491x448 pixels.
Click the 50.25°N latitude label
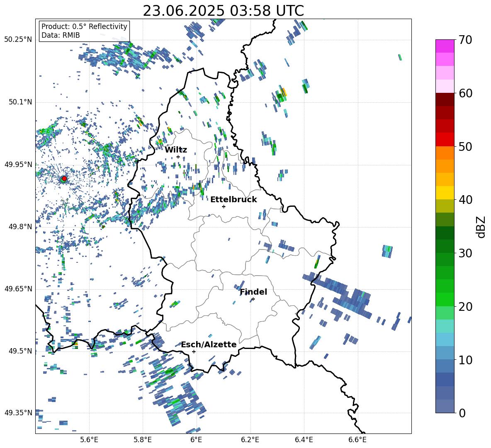[18, 40]
